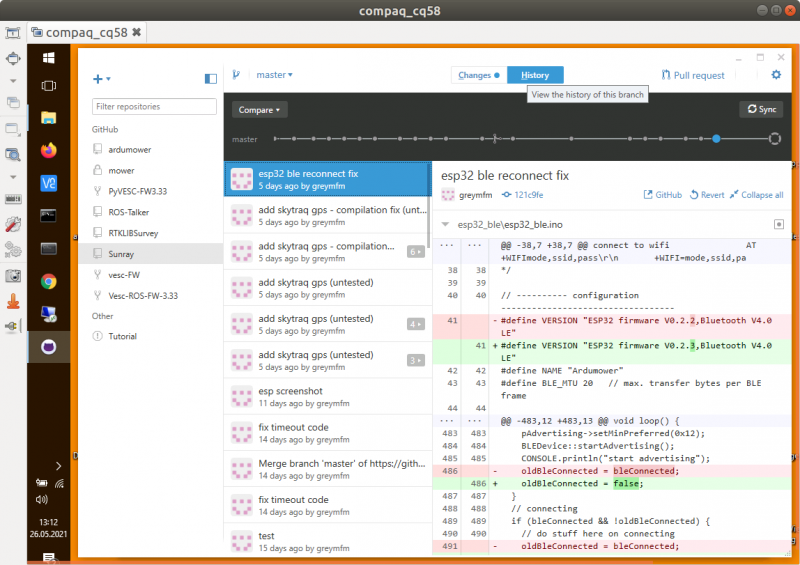This screenshot has width=800, height=565.
Task: Show hidden tray icons chevron
Action: pyautogui.click(x=59, y=465)
